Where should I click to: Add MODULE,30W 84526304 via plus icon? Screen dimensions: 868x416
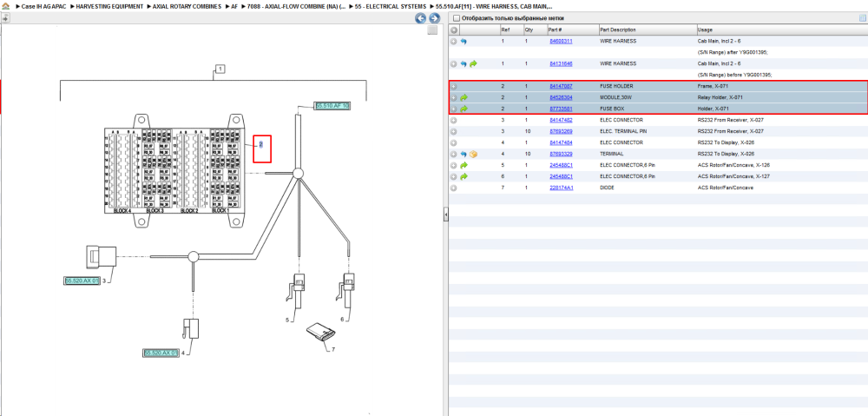click(454, 97)
